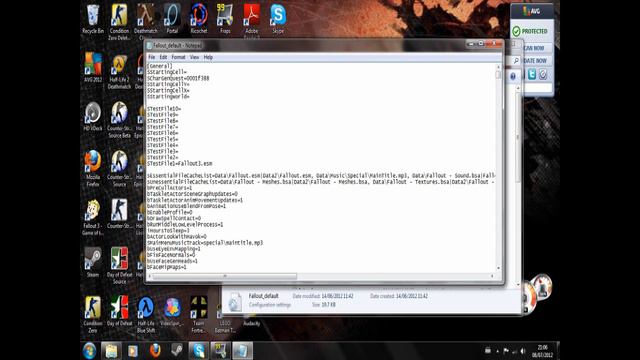Open the View menu in Notepad
Image resolution: width=640 pixels, height=360 pixels.
tap(194, 57)
